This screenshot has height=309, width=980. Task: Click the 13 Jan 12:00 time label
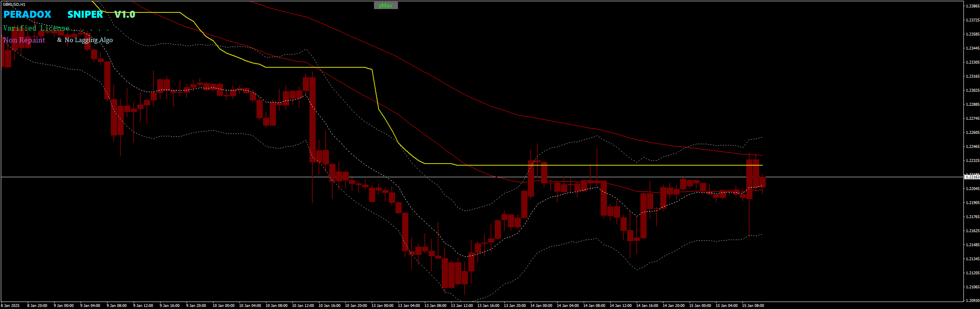[462, 306]
